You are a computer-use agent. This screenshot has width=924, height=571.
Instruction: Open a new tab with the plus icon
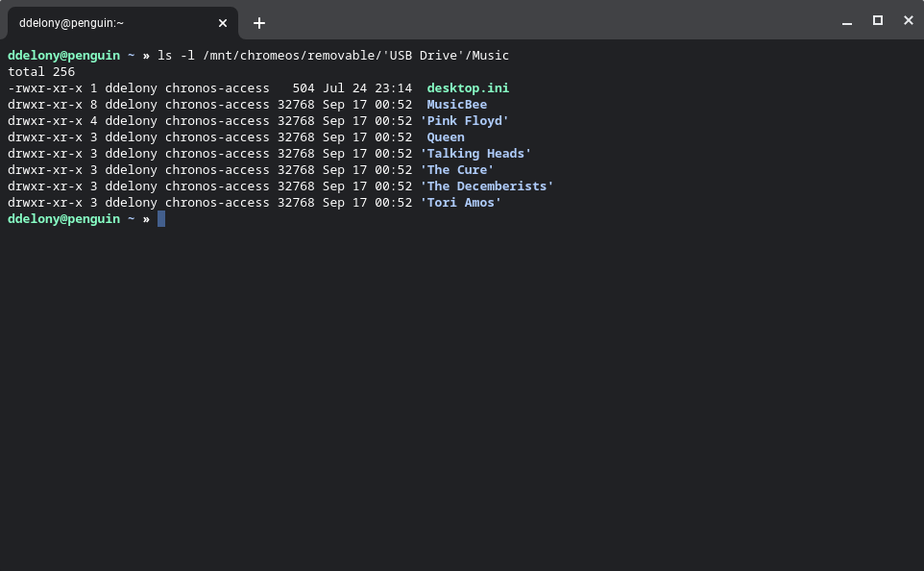coord(259,23)
